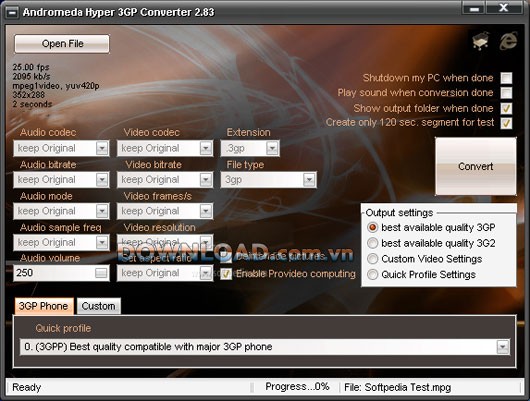This screenshot has height=401, width=530.
Task: Open the Set aspect ratio dropdown
Action: (x=206, y=273)
